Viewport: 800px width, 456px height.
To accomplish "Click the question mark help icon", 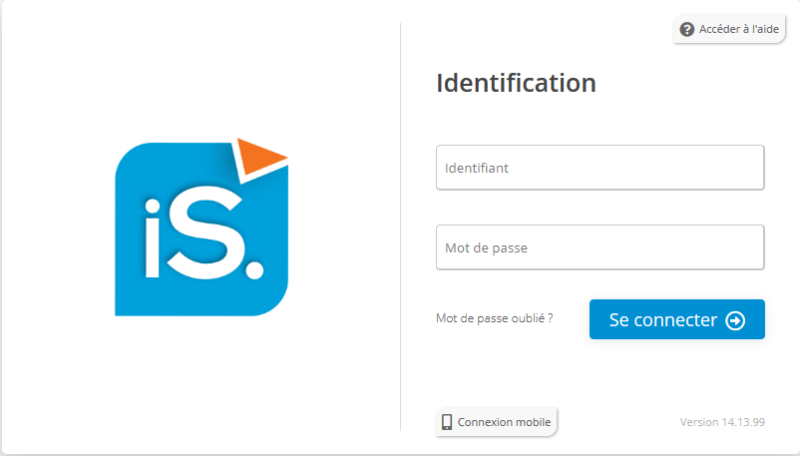I will click(687, 30).
